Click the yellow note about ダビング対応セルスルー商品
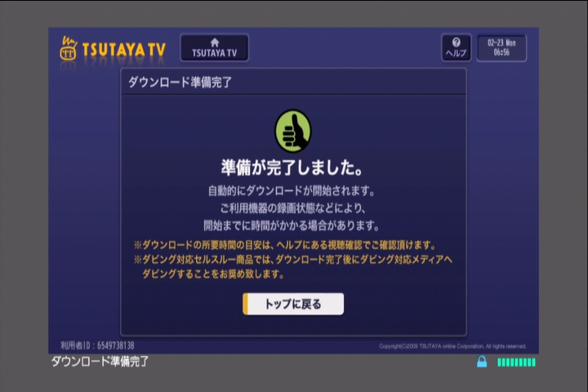This screenshot has width=588, height=392. pos(293,260)
